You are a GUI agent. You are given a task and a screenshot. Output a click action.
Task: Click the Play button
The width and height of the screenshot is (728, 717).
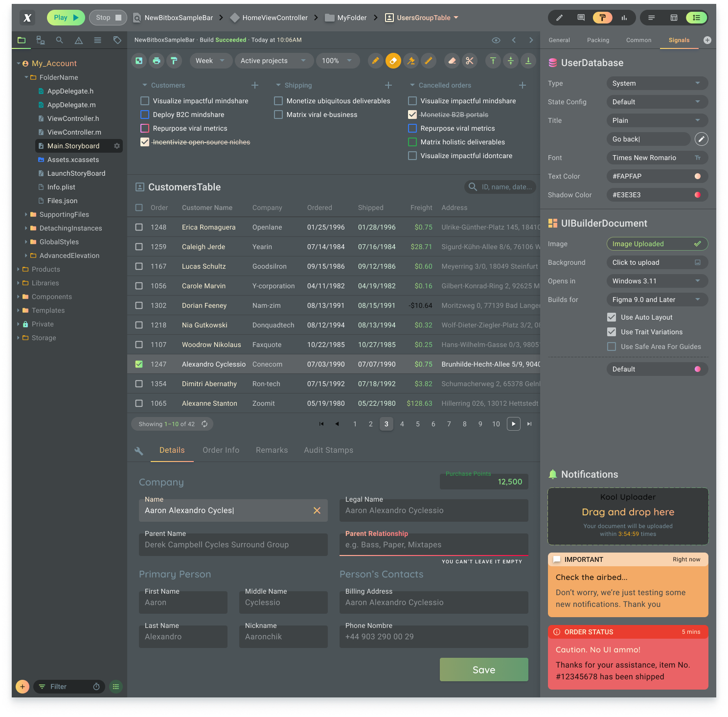(x=66, y=18)
